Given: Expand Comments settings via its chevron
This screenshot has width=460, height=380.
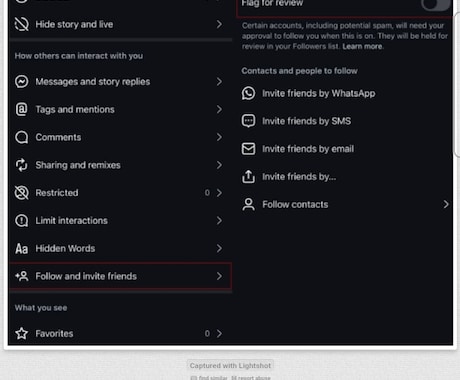Looking at the screenshot, I should tap(219, 137).
